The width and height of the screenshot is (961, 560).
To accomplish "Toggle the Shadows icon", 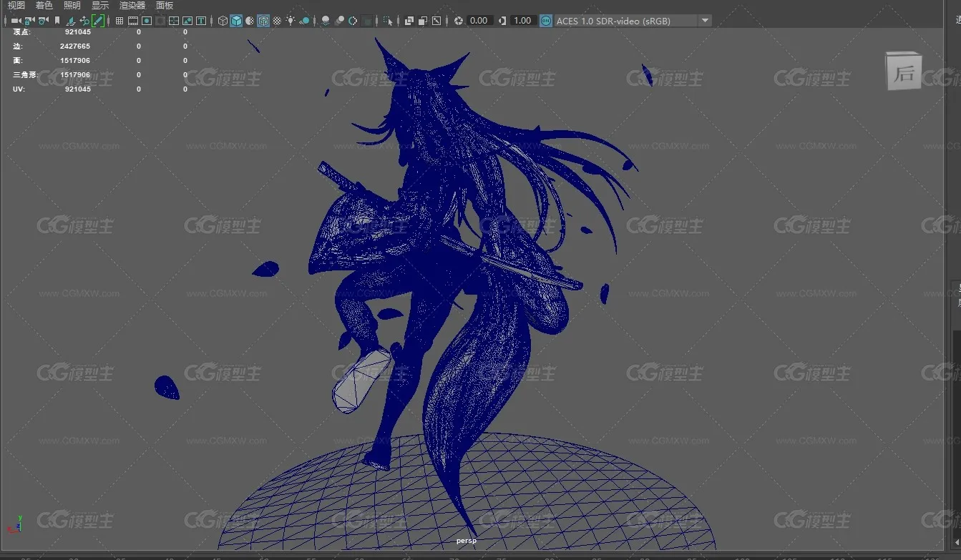I will point(305,21).
